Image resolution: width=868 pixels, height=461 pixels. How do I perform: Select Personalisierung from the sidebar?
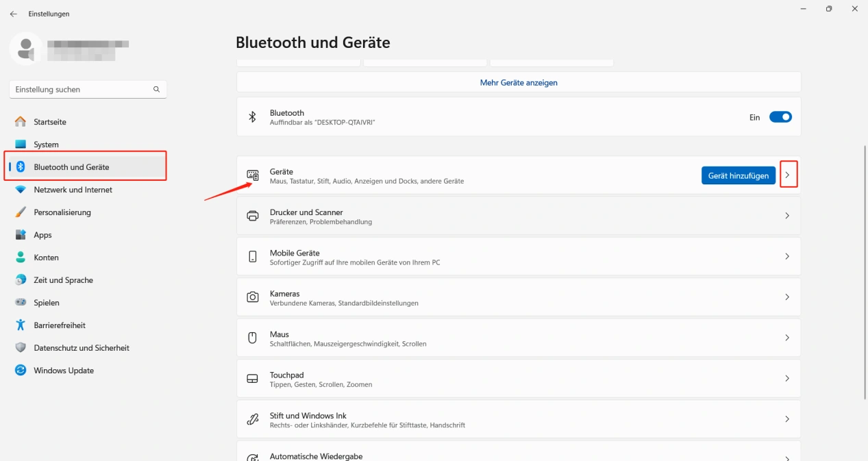(x=62, y=212)
